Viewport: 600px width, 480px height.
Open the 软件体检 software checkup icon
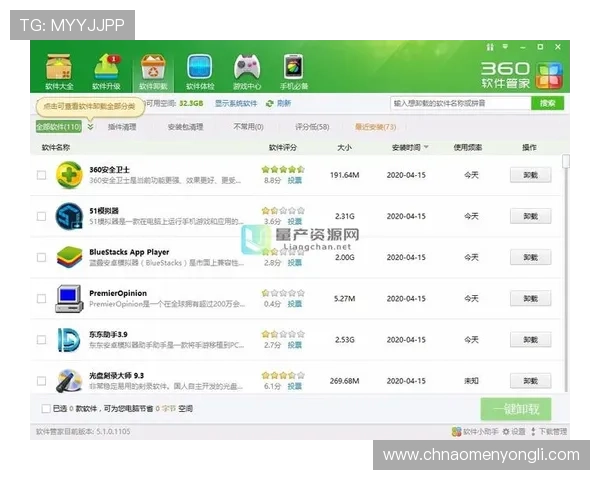coord(200,72)
